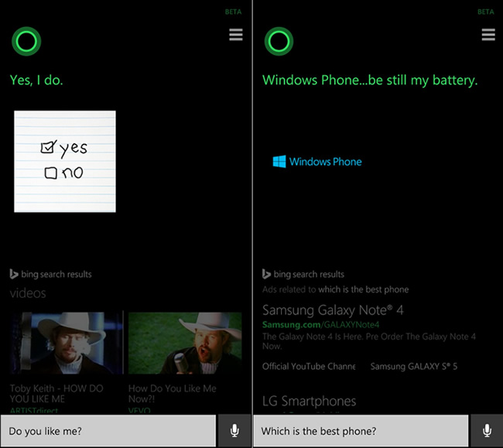The image size is (503, 448).
Task: Tap microphone button beside "Do you like me?"
Action: (234, 431)
